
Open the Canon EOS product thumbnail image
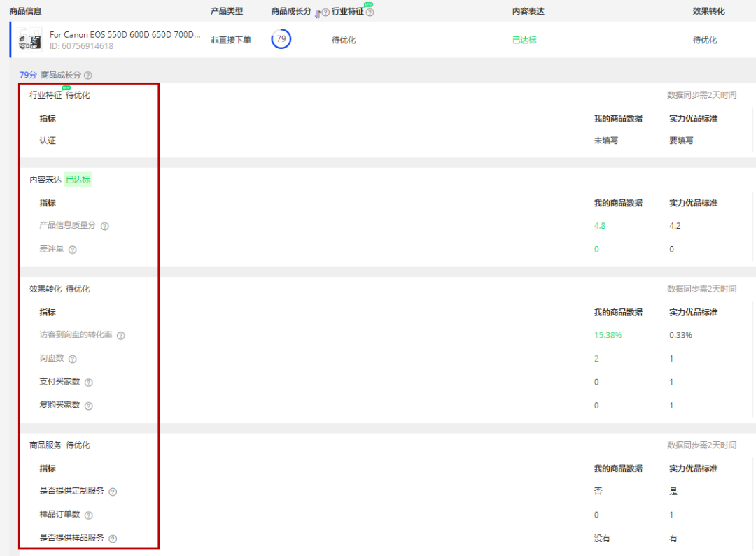29,40
